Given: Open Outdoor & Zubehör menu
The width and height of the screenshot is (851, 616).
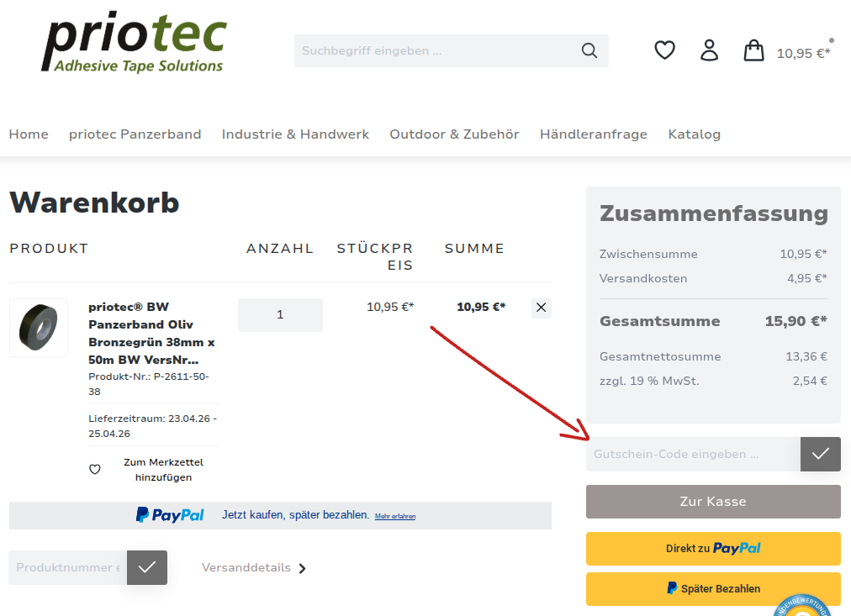Looking at the screenshot, I should click(x=454, y=134).
